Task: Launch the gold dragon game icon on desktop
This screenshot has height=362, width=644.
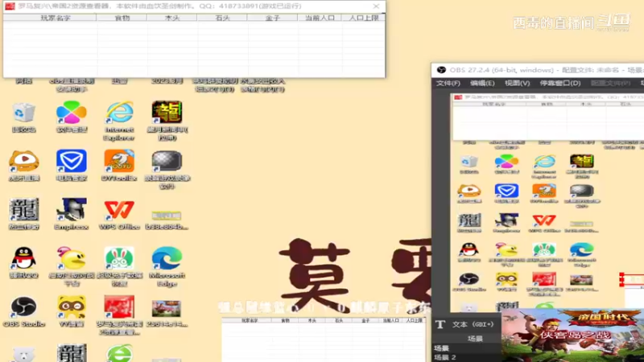Action: (x=167, y=112)
